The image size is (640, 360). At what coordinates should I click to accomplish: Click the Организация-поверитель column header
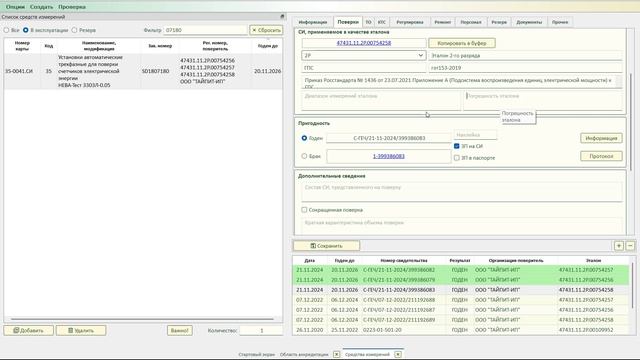click(516, 260)
